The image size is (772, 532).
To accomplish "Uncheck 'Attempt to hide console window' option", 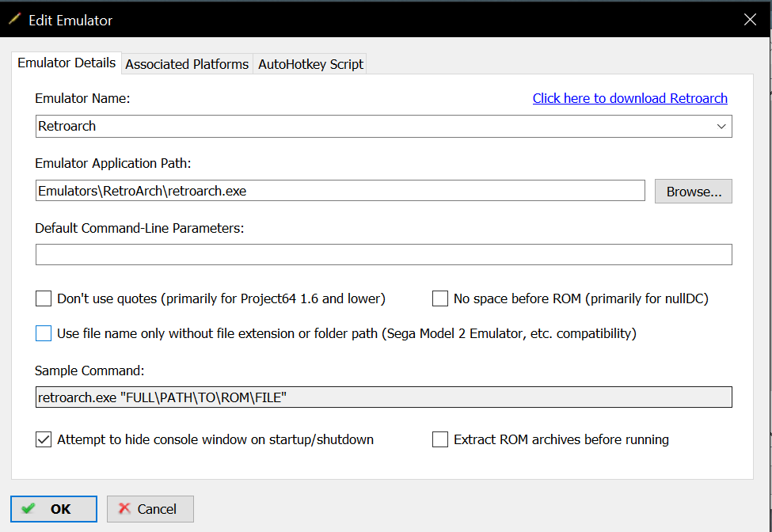I will [x=44, y=439].
